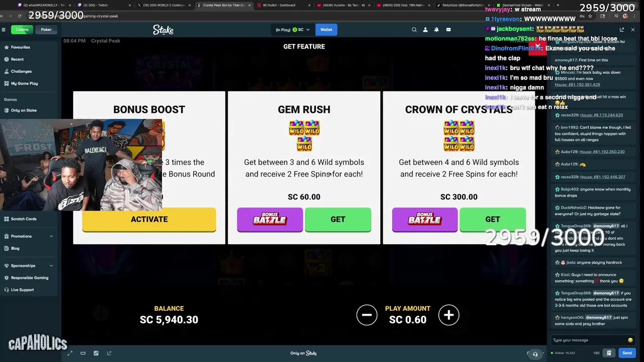Screen dimensions: 644x362
Task: Select the Casino tab
Action: click(22, 30)
